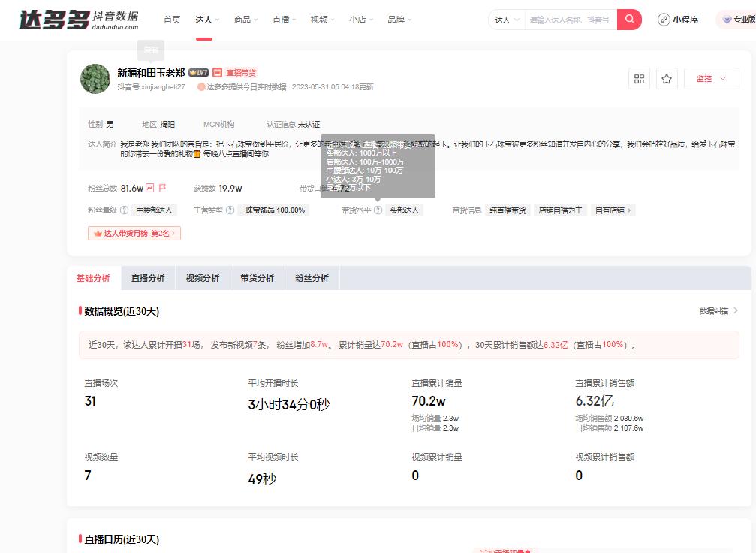Open the 达人 search category selector
The width and height of the screenshot is (756, 553).
click(505, 19)
